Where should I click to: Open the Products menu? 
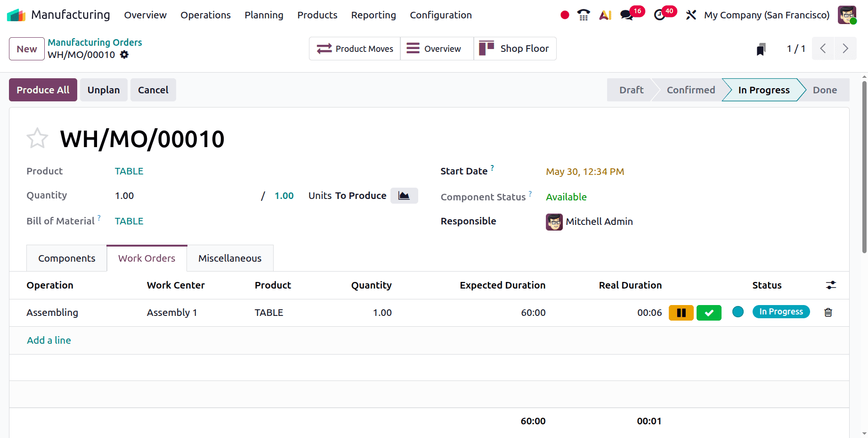pos(317,15)
